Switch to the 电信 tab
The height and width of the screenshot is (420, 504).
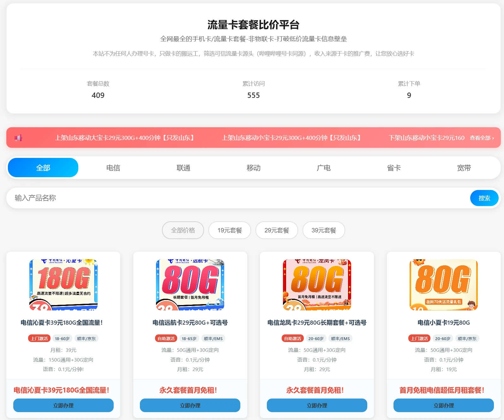click(x=113, y=168)
